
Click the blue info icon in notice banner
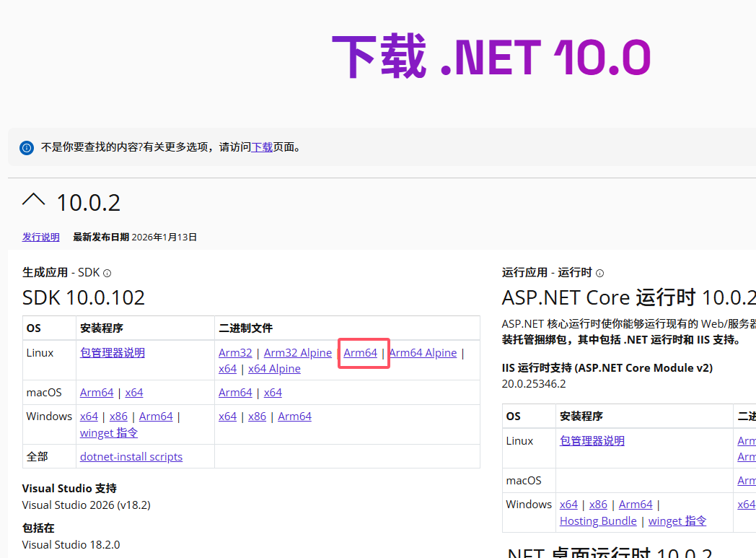tap(27, 147)
